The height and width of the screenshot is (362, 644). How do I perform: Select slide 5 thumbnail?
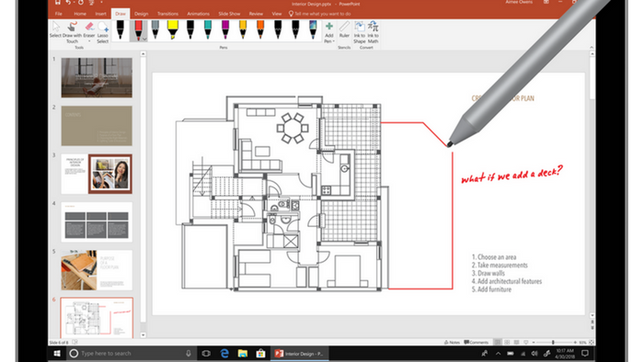pos(97,270)
